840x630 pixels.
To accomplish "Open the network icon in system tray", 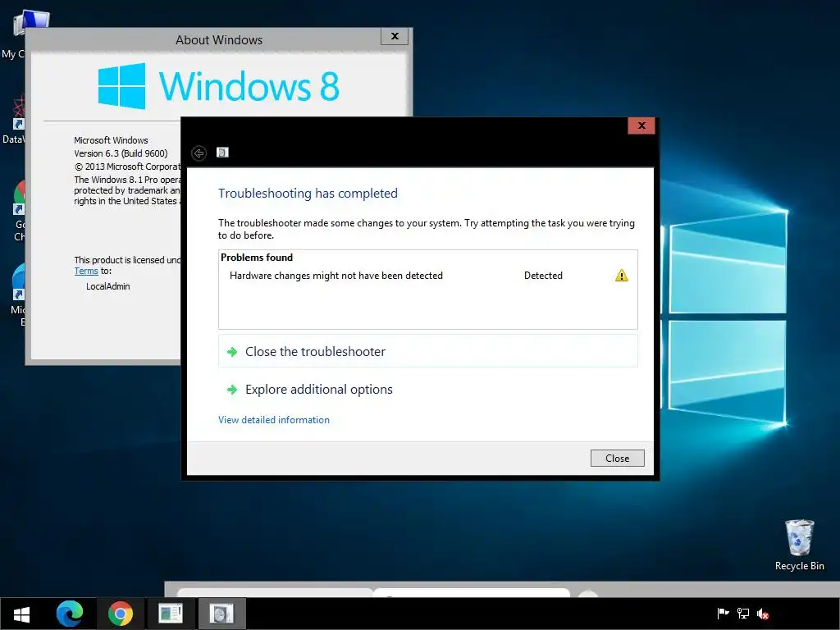I will pyautogui.click(x=743, y=614).
